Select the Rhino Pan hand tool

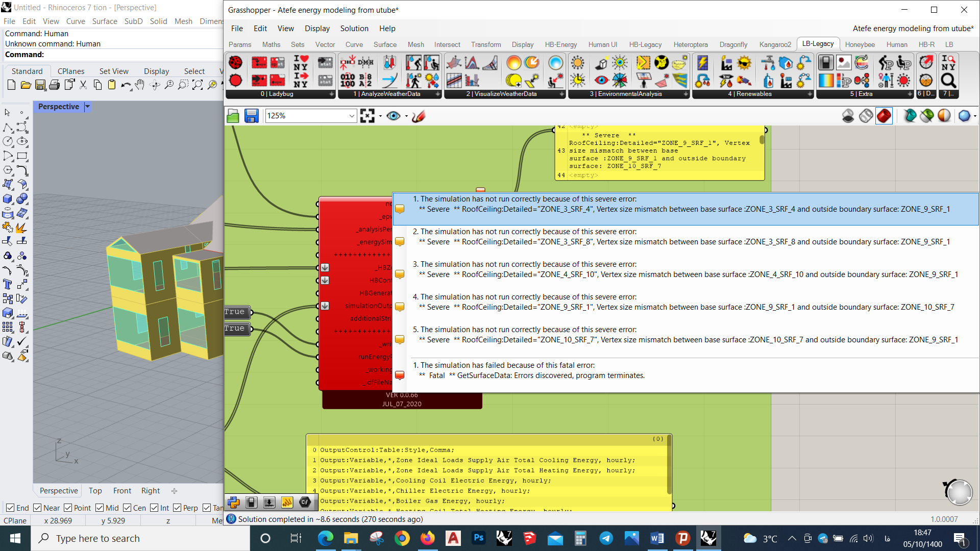140,85
